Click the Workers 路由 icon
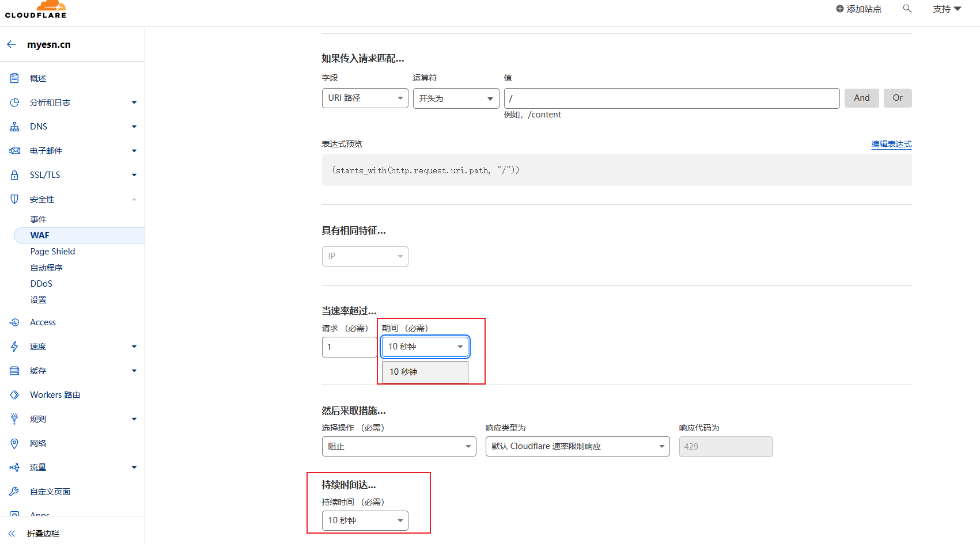 [14, 395]
